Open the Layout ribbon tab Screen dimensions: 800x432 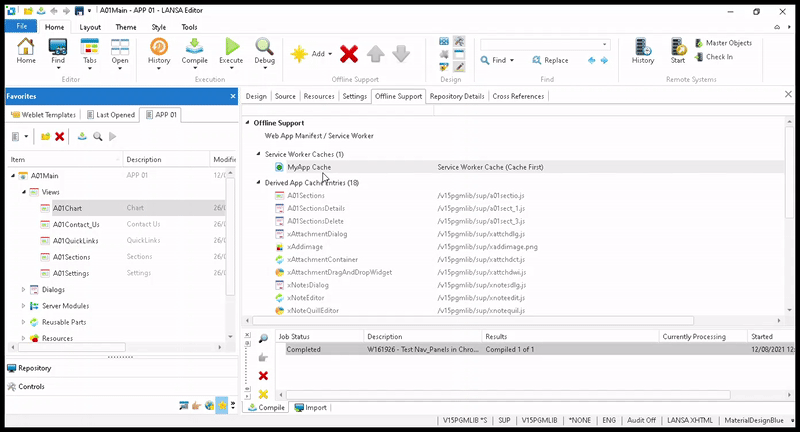pyautogui.click(x=90, y=27)
